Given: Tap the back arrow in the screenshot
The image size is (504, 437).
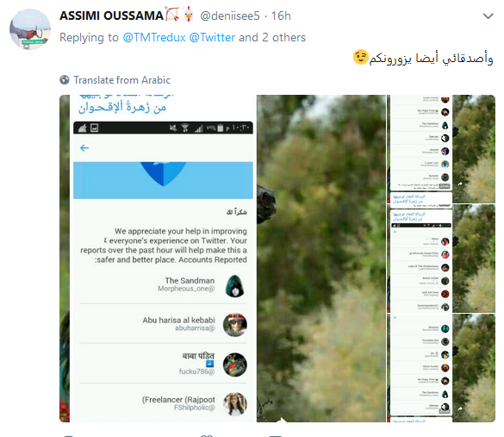Looking at the screenshot, I should (x=84, y=148).
